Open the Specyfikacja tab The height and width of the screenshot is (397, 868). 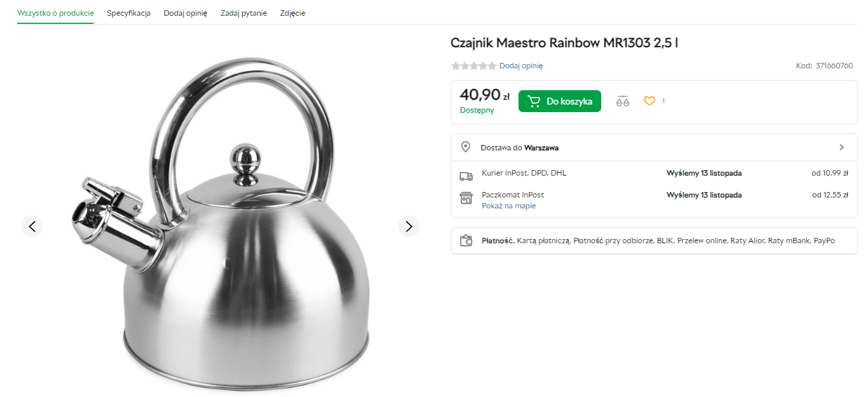(129, 13)
